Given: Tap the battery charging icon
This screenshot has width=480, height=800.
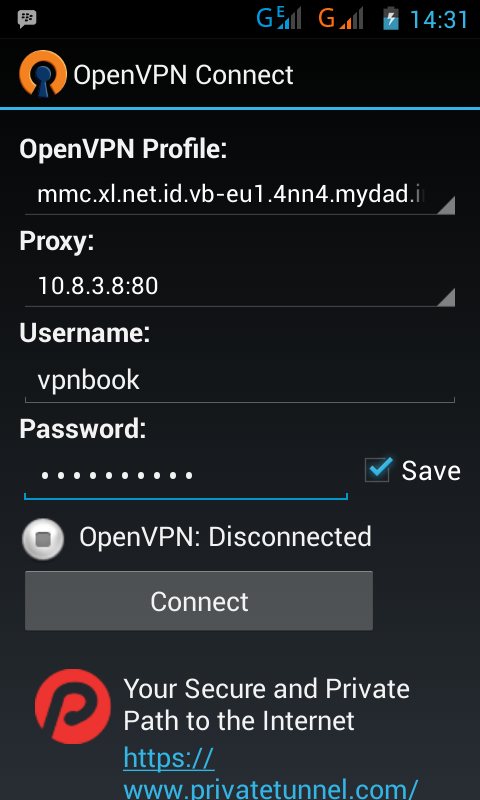Looking at the screenshot, I should click(391, 19).
